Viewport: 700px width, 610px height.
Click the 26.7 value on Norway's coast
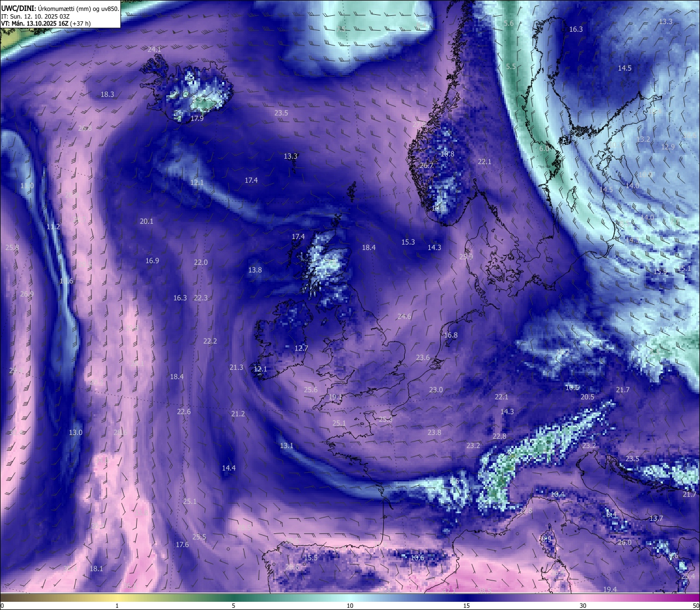[x=426, y=166]
